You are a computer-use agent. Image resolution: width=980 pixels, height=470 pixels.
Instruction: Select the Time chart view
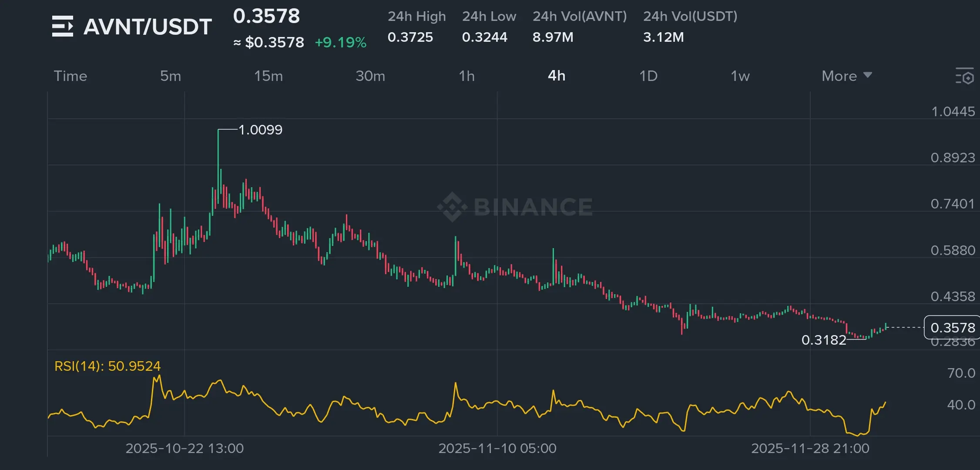[70, 76]
